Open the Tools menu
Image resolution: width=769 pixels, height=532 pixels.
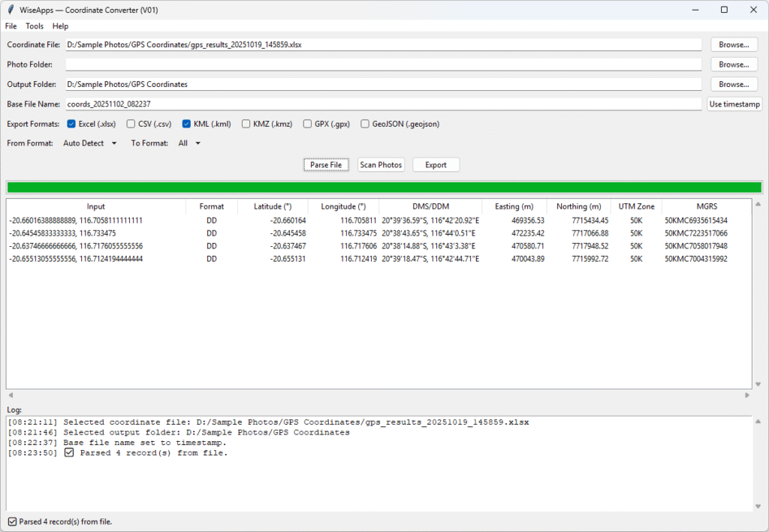[x=34, y=26]
